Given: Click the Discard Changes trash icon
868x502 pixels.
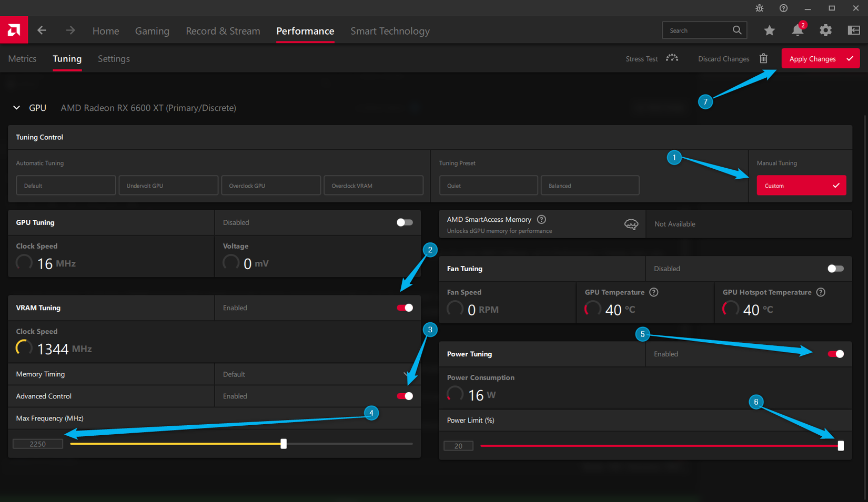Looking at the screenshot, I should [763, 59].
